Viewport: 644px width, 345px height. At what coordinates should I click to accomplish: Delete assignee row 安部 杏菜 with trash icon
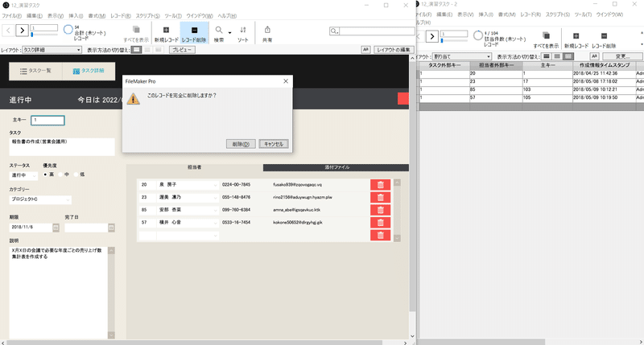(380, 210)
